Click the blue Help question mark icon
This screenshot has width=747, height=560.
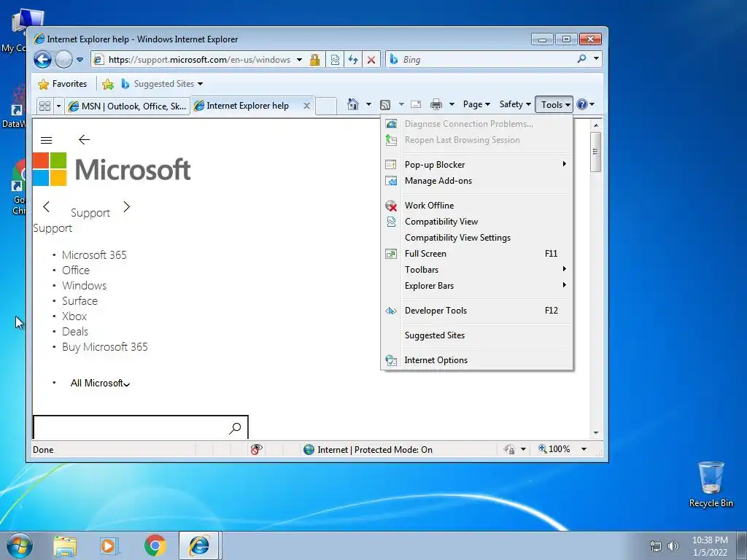point(581,104)
